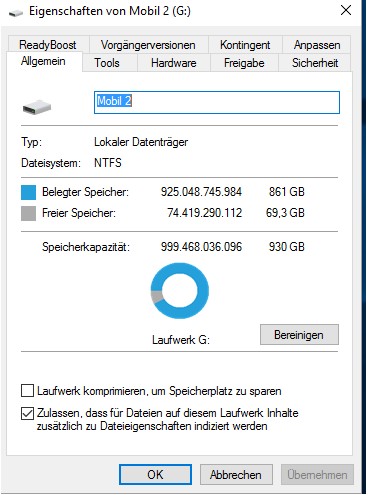Click the 861 GB used value
This screenshot has width=368, height=495.
pyautogui.click(x=287, y=192)
